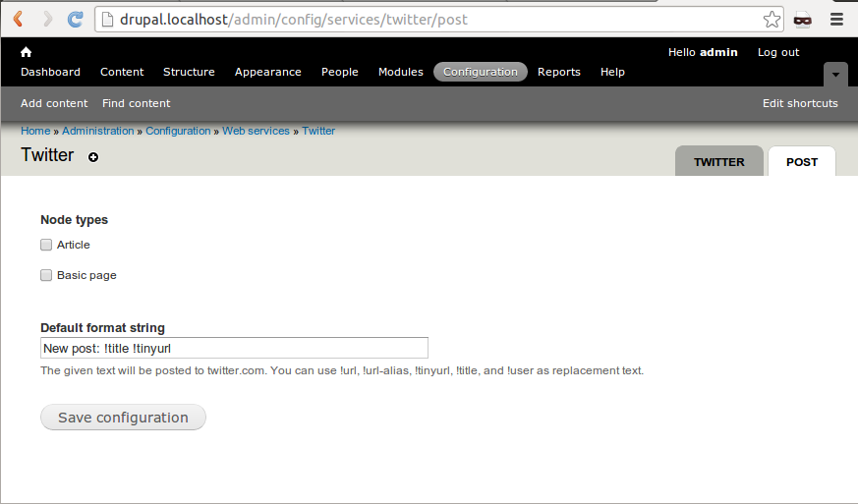Click the page icon in the address bar
858x504 pixels.
point(108,20)
